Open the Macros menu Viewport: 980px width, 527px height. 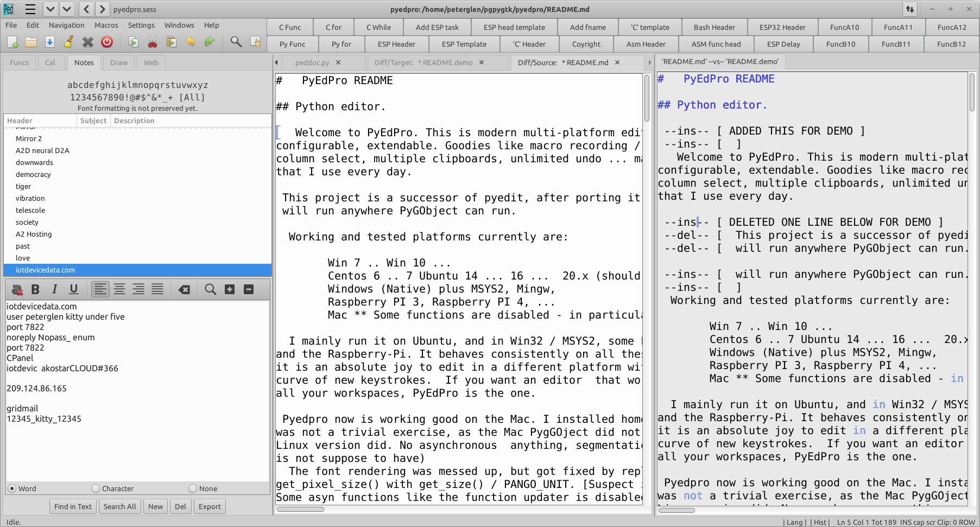coord(106,25)
